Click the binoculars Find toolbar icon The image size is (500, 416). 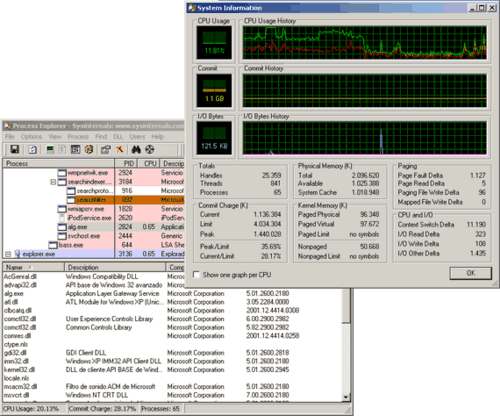click(136, 149)
